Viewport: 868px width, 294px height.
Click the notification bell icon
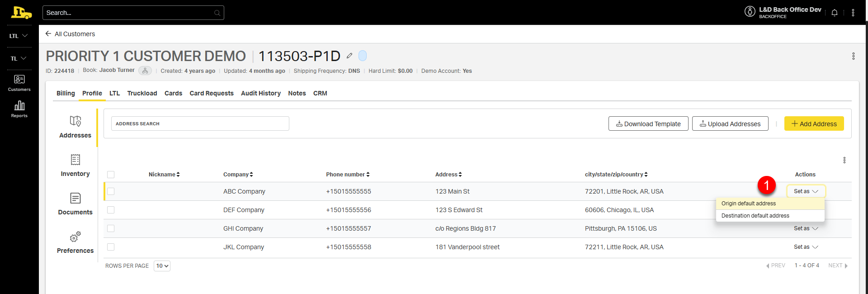tap(834, 13)
